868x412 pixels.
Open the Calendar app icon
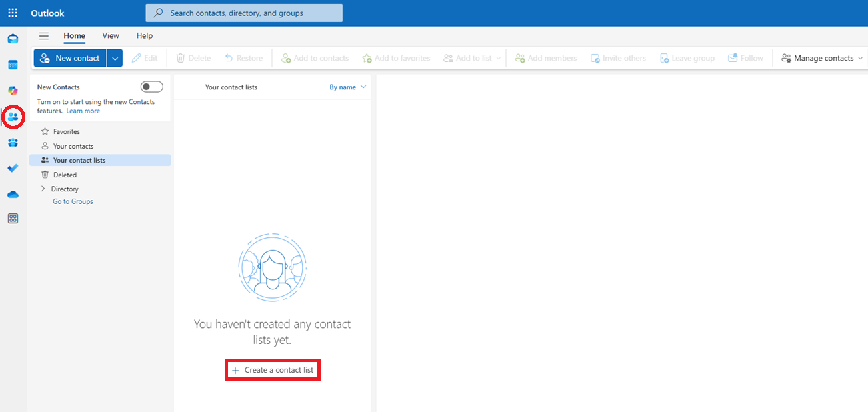pyautogui.click(x=13, y=65)
